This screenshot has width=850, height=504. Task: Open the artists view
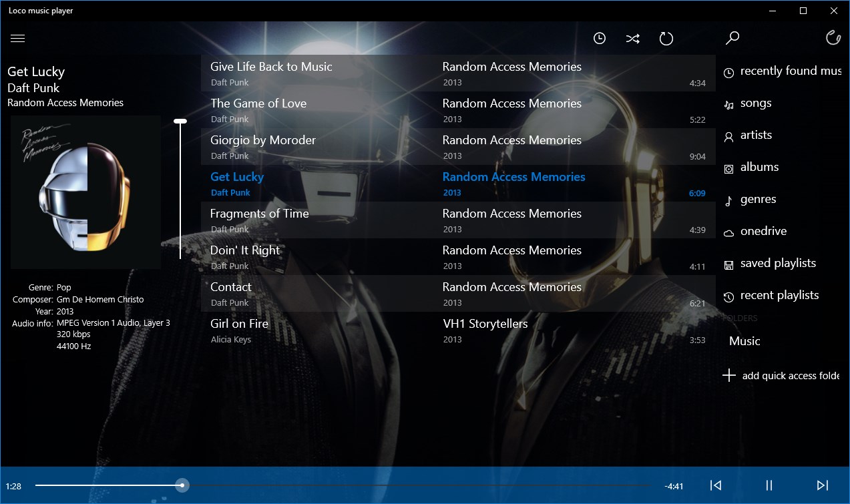(756, 135)
